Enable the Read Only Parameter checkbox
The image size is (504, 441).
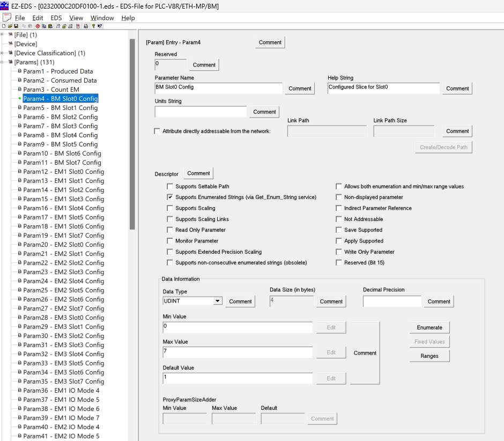click(170, 230)
